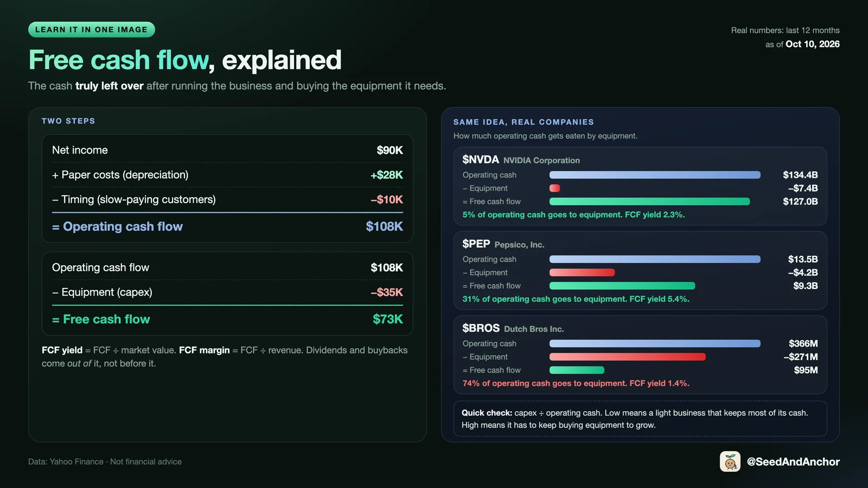Click the PEP equipment red bar
This screenshot has height=488, width=868.
[582, 272]
